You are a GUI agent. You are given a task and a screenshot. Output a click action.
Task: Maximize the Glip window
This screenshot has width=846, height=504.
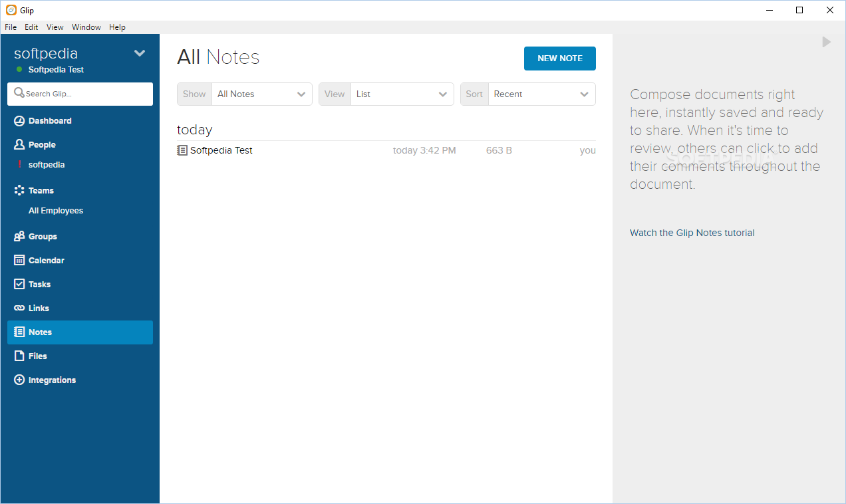click(799, 10)
